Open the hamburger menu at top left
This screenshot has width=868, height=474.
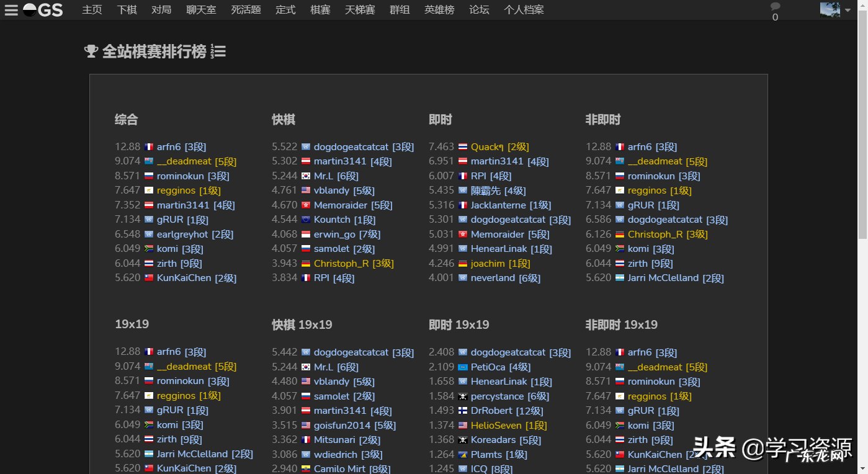[11, 10]
